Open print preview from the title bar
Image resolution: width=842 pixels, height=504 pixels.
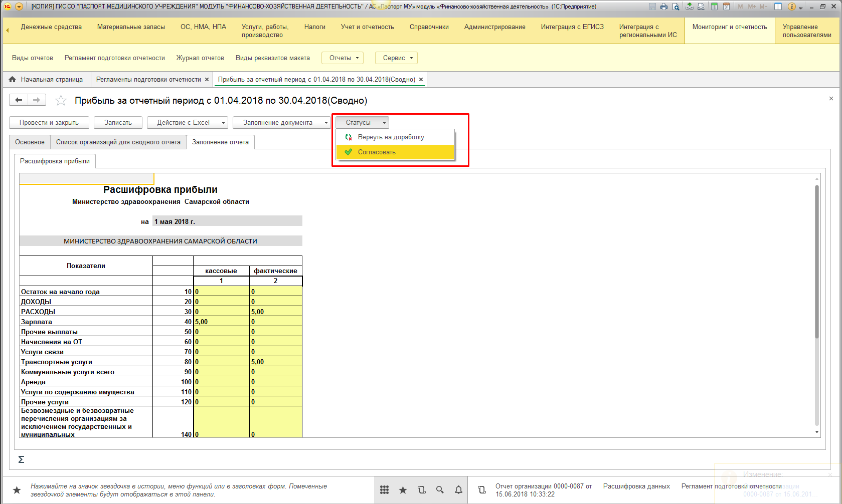click(676, 7)
